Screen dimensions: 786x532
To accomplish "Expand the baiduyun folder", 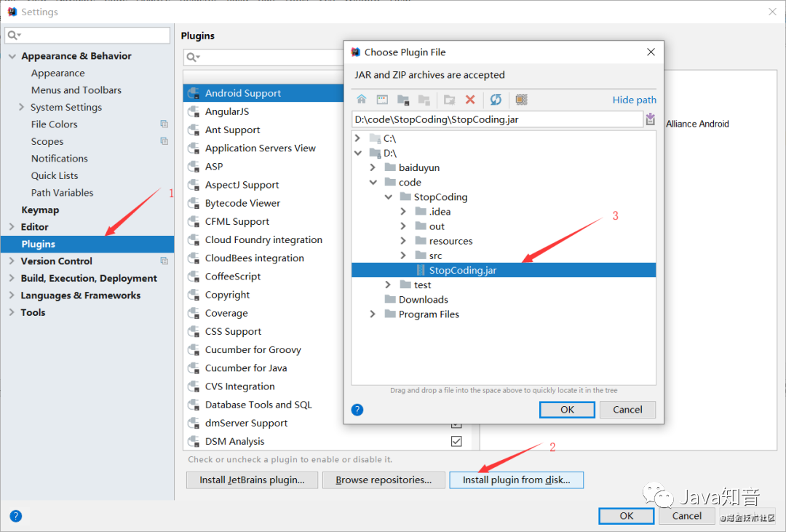I will coord(373,167).
